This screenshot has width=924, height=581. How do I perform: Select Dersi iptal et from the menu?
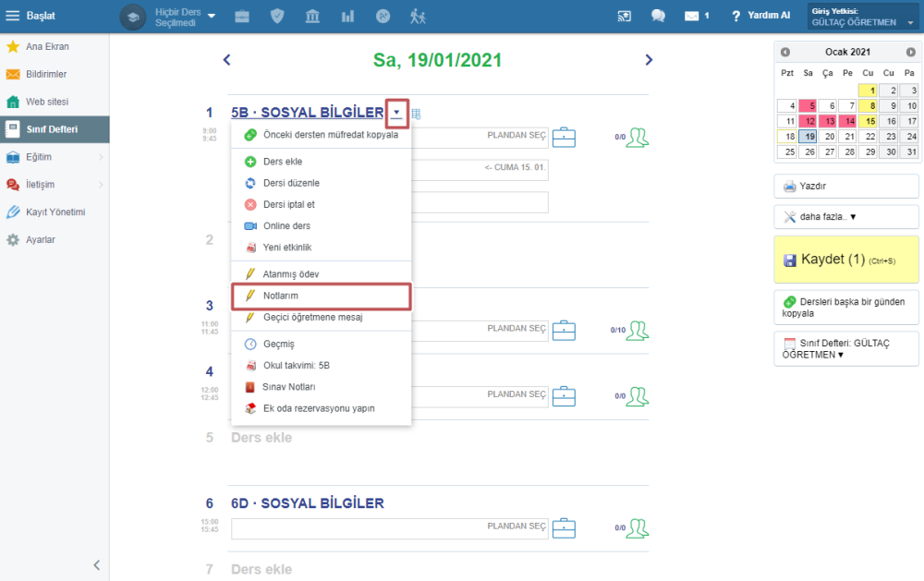point(322,204)
